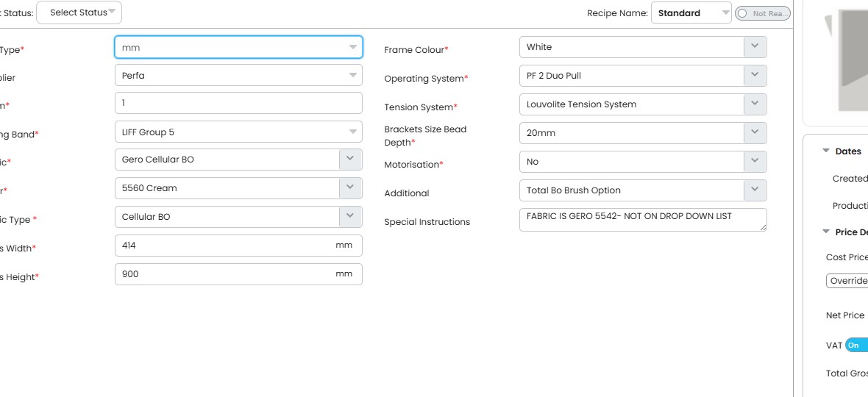
Task: Click the PF 2 Duo Pull chevron
Action: [755, 76]
